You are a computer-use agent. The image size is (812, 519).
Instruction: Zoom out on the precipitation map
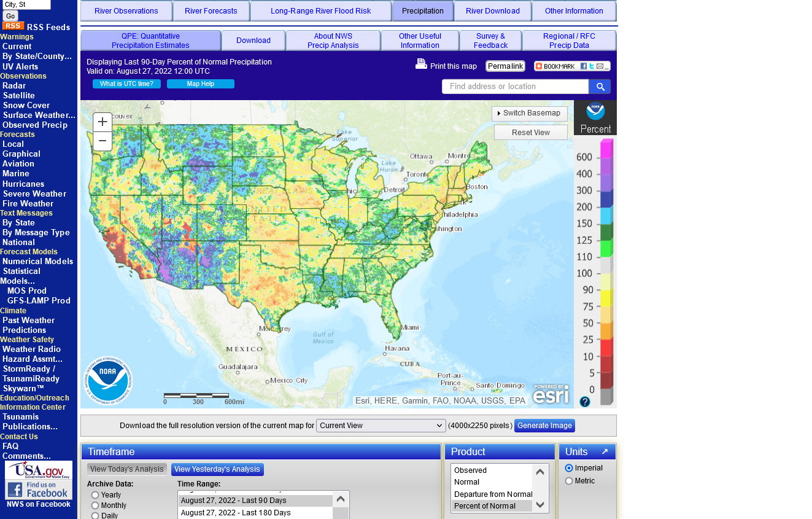(102, 141)
